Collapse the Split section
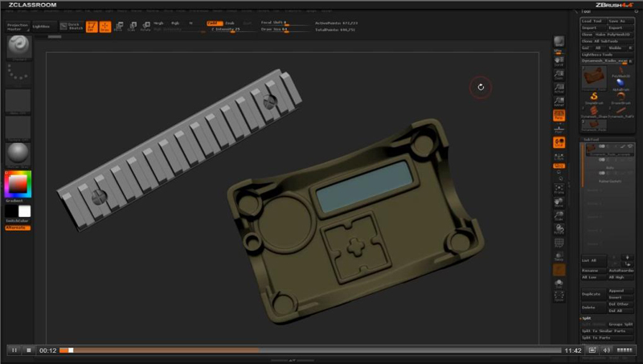 pyautogui.click(x=586, y=317)
